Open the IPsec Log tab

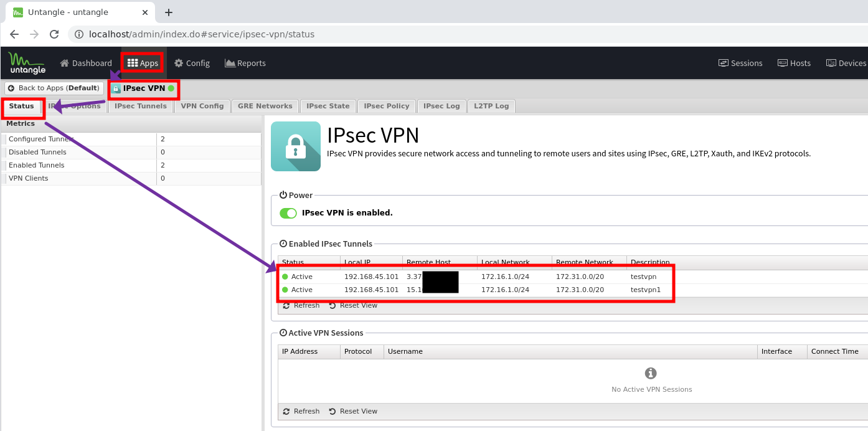pos(441,106)
